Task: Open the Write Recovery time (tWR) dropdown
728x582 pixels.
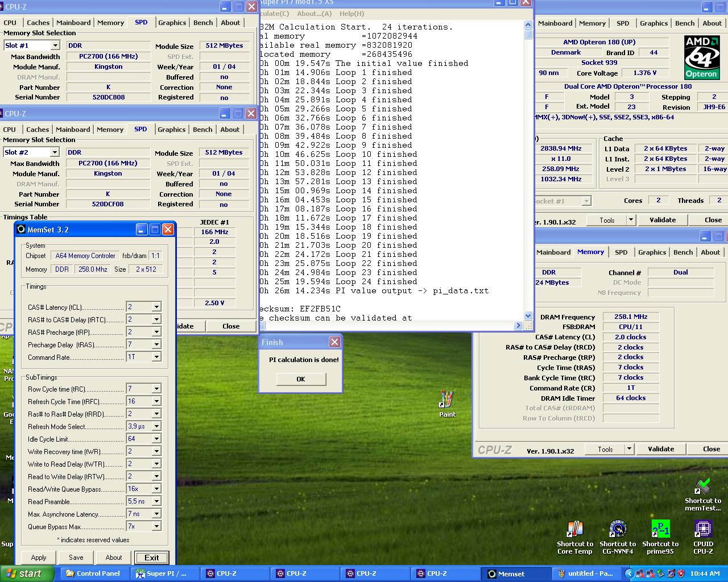Action: pos(156,451)
